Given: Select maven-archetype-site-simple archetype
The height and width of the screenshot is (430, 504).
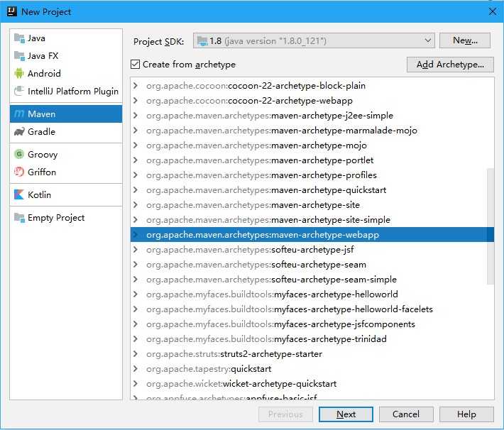Looking at the screenshot, I should click(x=312, y=220).
